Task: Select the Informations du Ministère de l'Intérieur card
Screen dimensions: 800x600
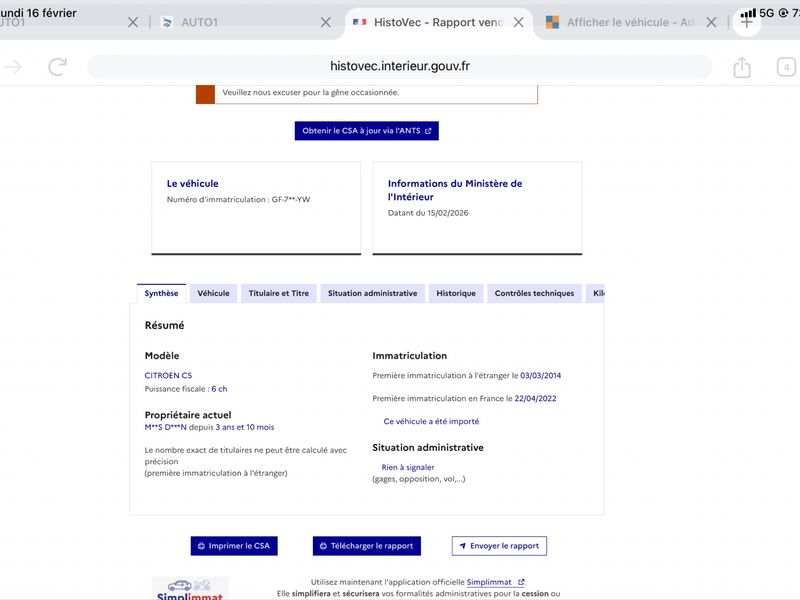Action: (x=477, y=208)
